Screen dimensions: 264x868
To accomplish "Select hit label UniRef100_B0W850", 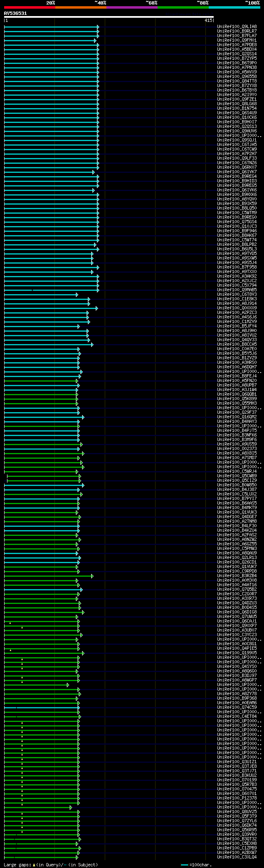I will [x=237, y=485].
